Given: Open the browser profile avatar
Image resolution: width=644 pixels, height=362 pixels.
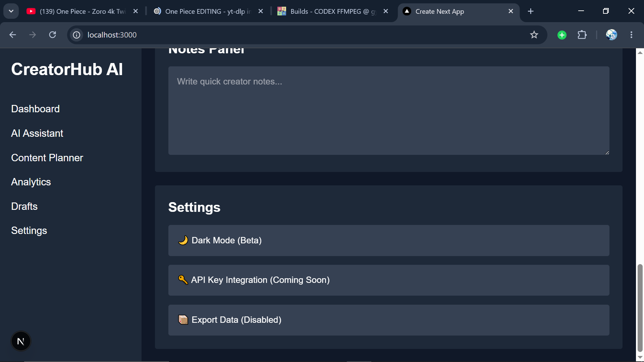Looking at the screenshot, I should (x=611, y=35).
